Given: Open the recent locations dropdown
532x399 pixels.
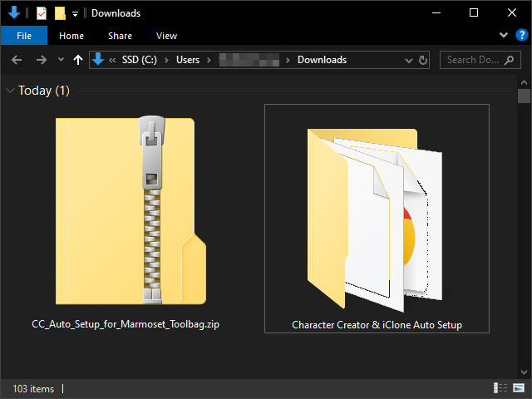Looking at the screenshot, I should coord(61,60).
